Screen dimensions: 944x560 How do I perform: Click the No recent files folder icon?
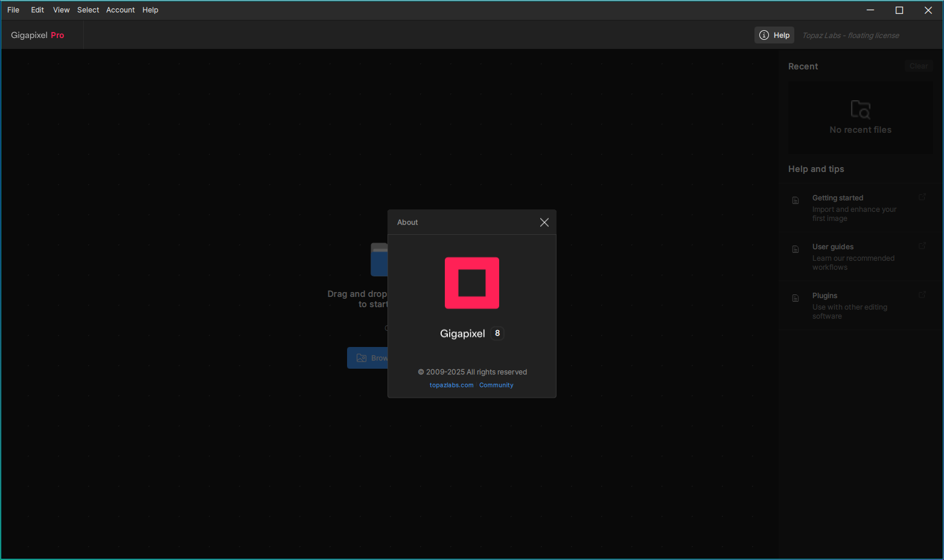click(x=861, y=109)
